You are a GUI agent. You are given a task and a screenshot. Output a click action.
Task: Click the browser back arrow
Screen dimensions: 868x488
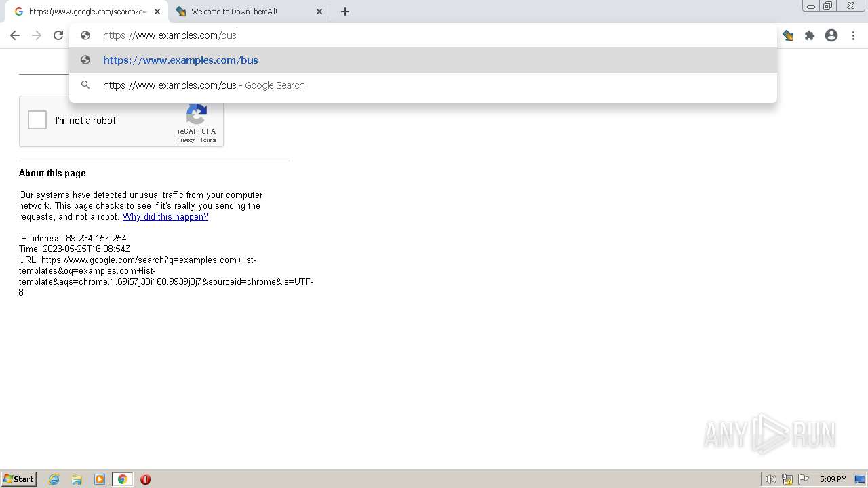[15, 35]
